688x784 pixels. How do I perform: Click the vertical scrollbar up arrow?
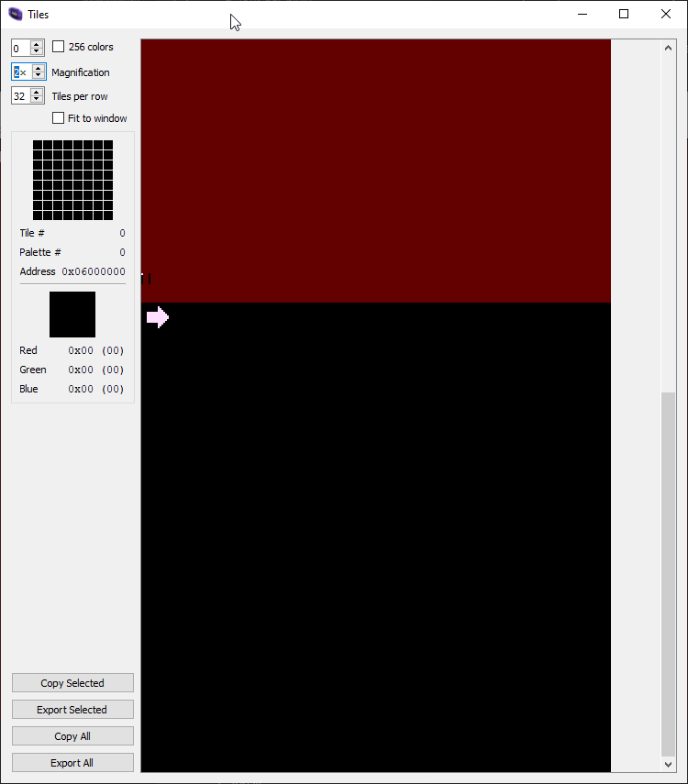click(x=667, y=47)
